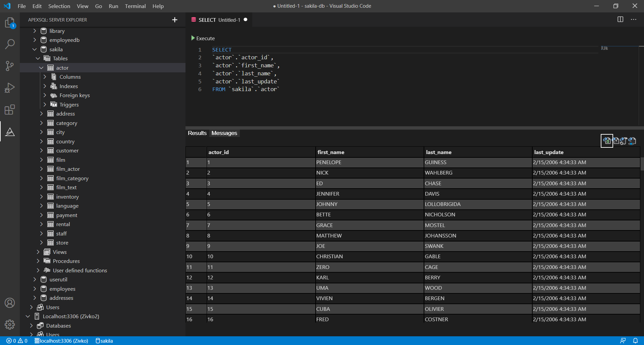Open the Extensions view
The width and height of the screenshot is (644, 345).
(10, 110)
